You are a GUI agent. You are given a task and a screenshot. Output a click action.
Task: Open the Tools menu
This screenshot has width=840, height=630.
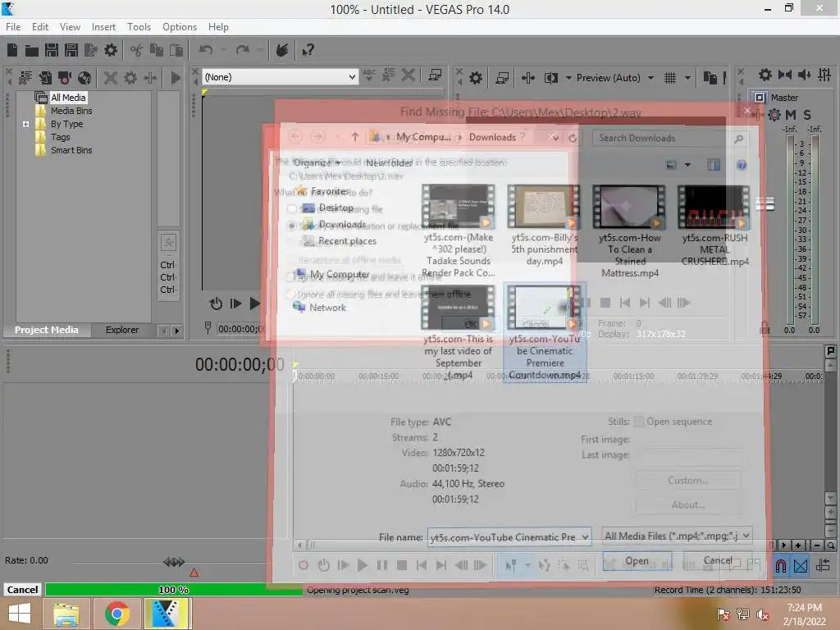tap(139, 27)
